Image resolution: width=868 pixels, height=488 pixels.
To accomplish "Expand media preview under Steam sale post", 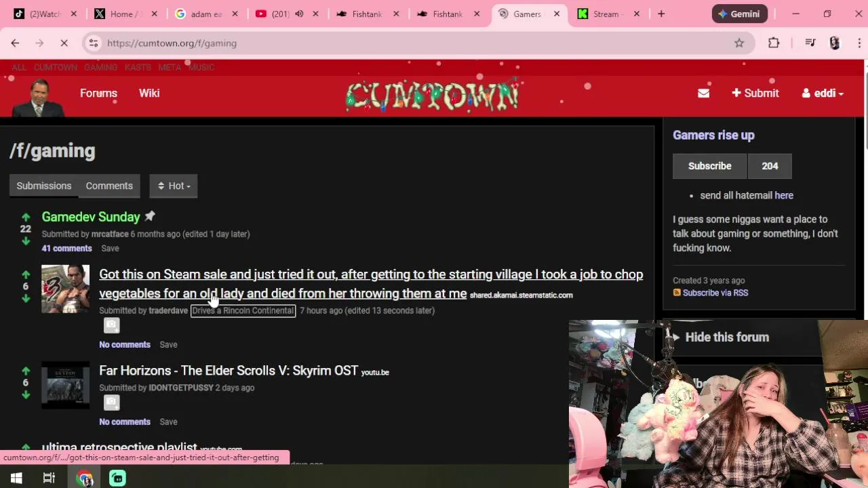I will coord(111,326).
